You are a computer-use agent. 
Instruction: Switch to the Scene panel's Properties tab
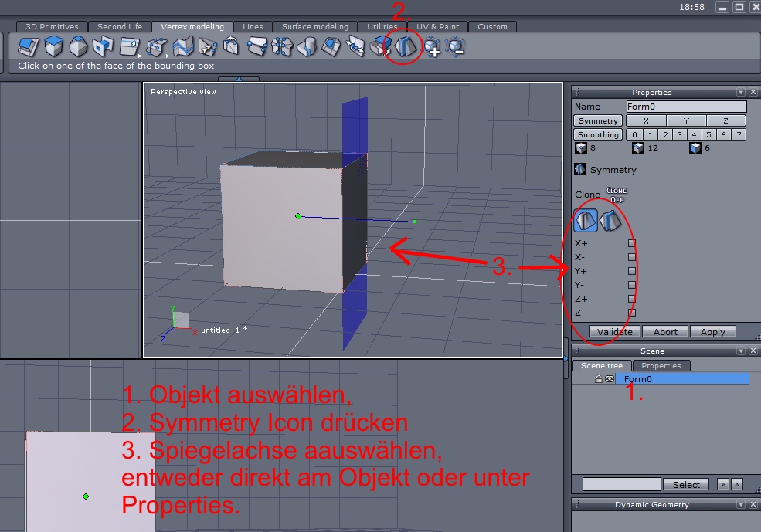[661, 366]
